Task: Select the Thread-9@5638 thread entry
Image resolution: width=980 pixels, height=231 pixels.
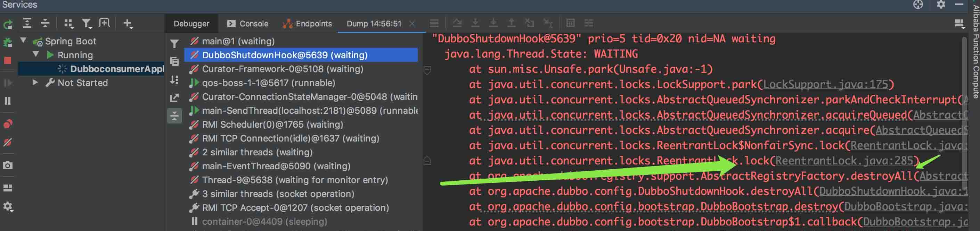Action: 294,180
